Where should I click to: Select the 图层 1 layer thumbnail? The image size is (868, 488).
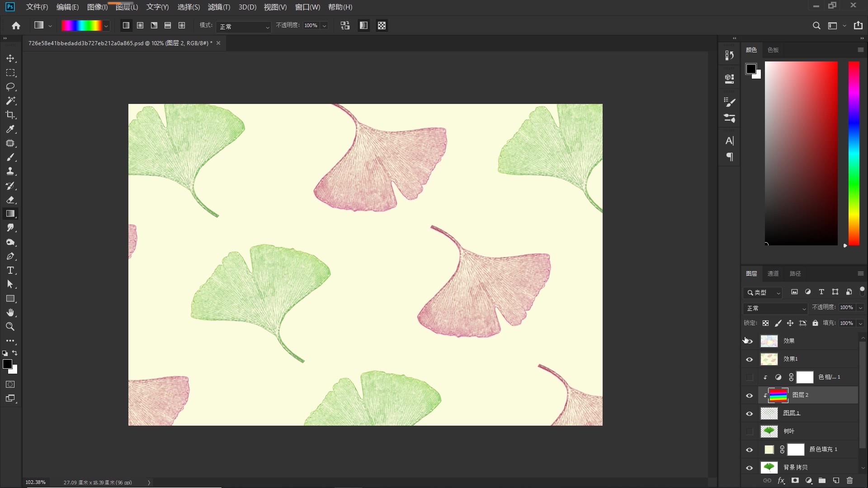(769, 413)
